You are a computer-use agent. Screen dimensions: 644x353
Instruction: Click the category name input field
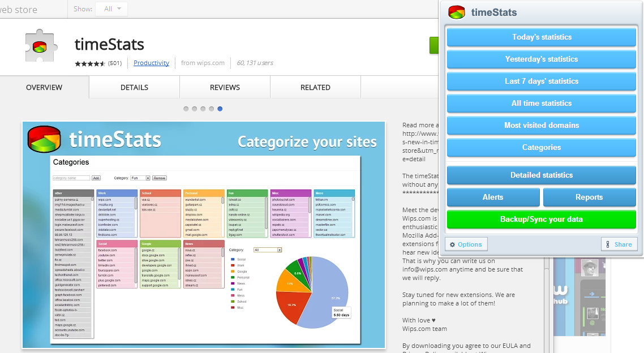tap(71, 178)
